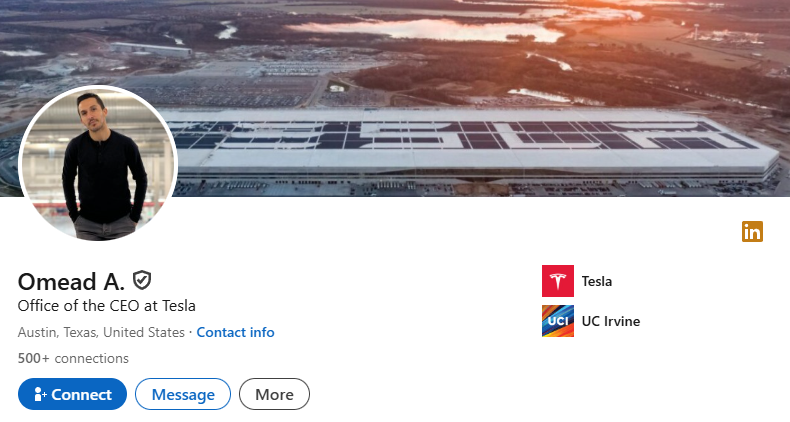This screenshot has height=422, width=790.
Task: Click the word connections under location
Action: click(91, 358)
